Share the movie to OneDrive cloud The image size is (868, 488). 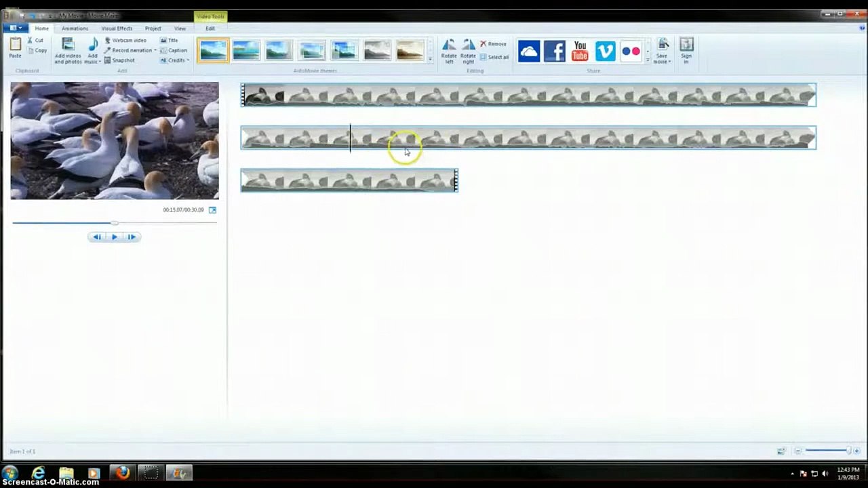pyautogui.click(x=529, y=52)
